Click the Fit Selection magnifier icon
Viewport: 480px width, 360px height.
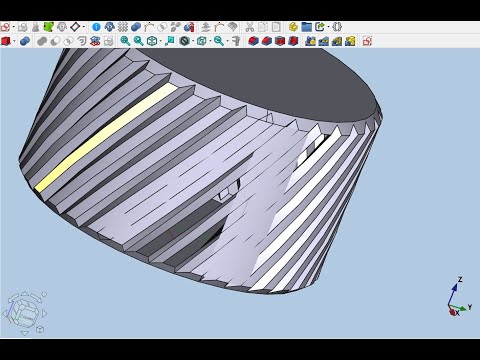pos(139,41)
